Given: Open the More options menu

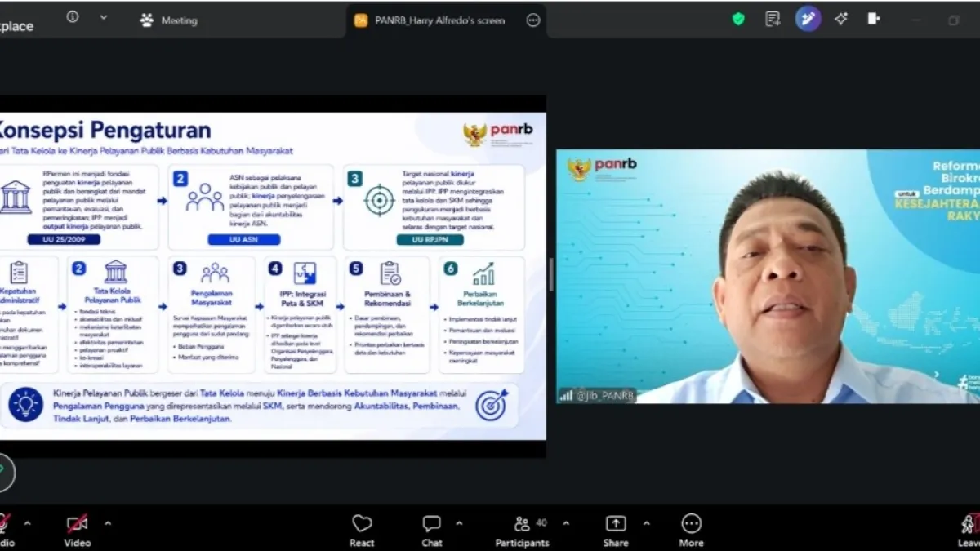Looking at the screenshot, I should pyautogui.click(x=692, y=531).
